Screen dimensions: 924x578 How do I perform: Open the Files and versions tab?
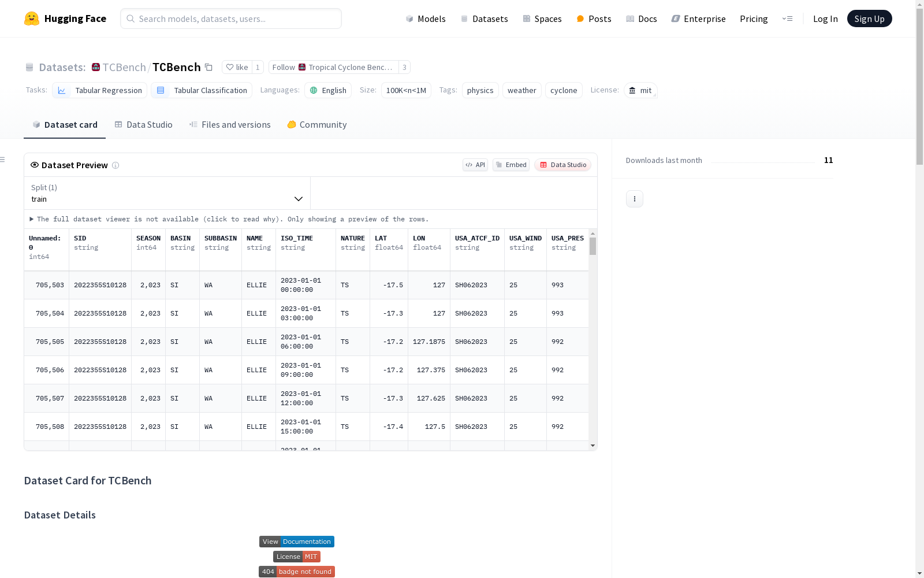(230, 125)
